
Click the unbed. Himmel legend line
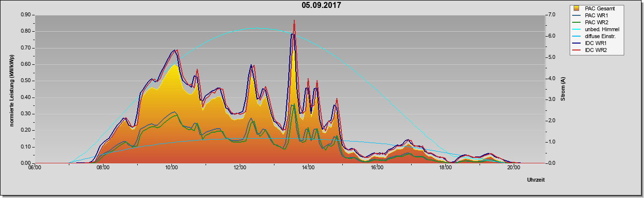click(x=577, y=30)
